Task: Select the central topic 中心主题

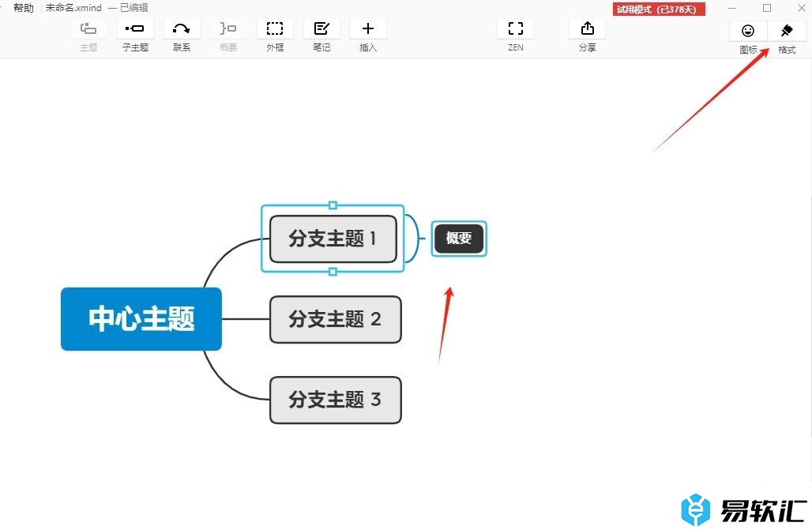Action: point(141,319)
